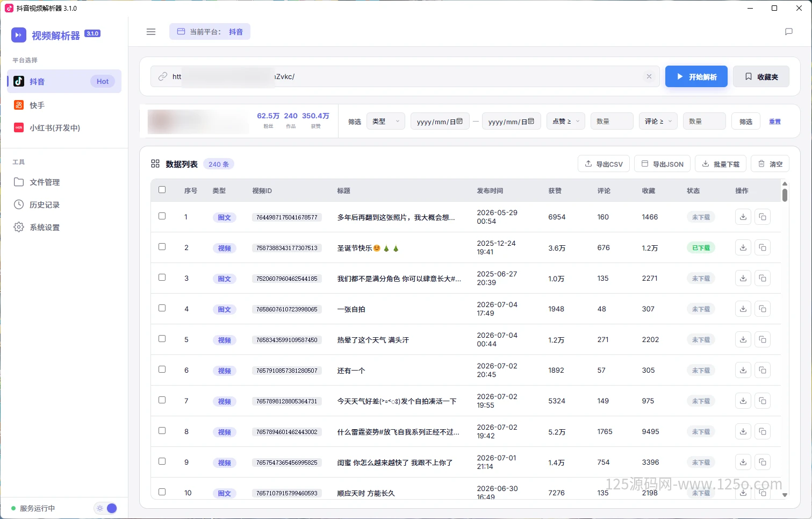The height and width of the screenshot is (519, 812).
Task: Clear the URL input with X icon
Action: 649,76
